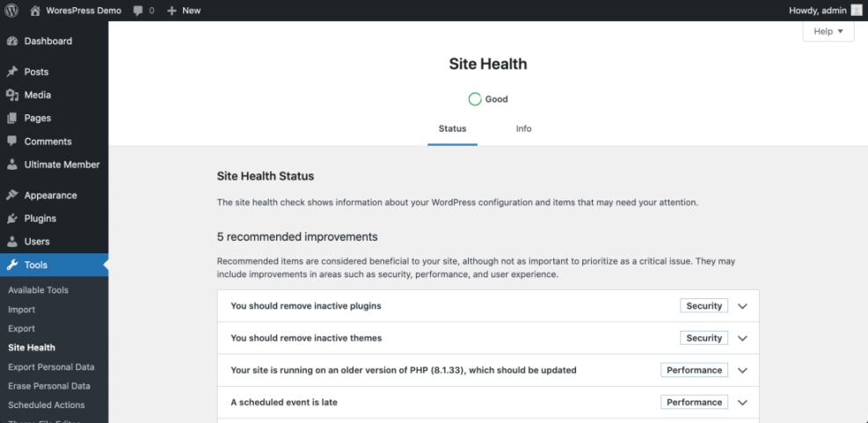The height and width of the screenshot is (423, 868).
Task: Click the Users silhouette icon
Action: [x=12, y=241]
